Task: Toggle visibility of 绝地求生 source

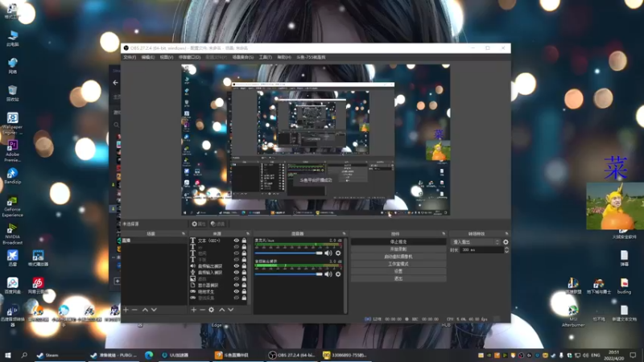Action: (x=236, y=292)
